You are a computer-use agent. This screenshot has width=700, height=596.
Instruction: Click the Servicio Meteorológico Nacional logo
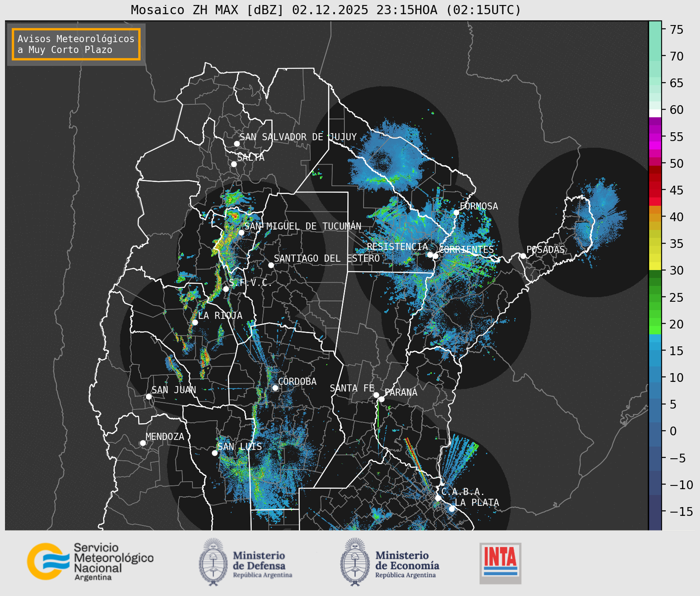pos(90,561)
